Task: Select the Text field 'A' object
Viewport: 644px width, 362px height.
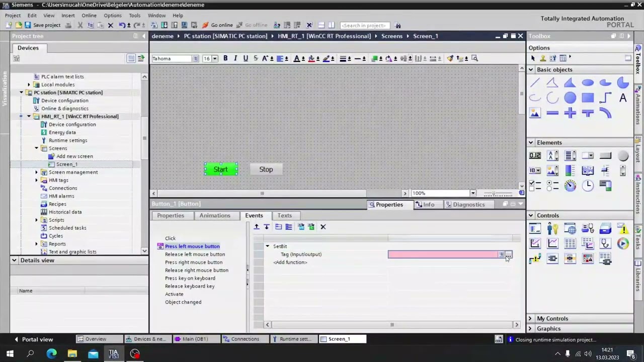Action: click(623, 98)
